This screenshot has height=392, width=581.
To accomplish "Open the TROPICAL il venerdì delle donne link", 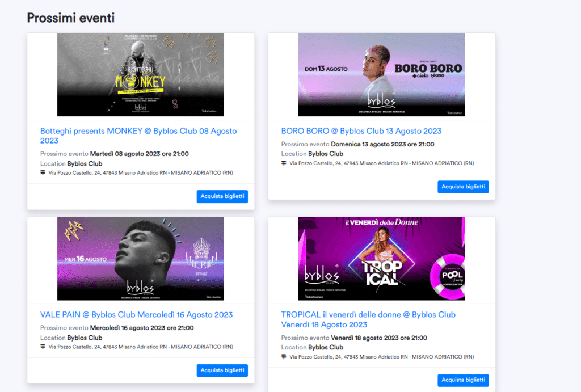I will [x=368, y=319].
